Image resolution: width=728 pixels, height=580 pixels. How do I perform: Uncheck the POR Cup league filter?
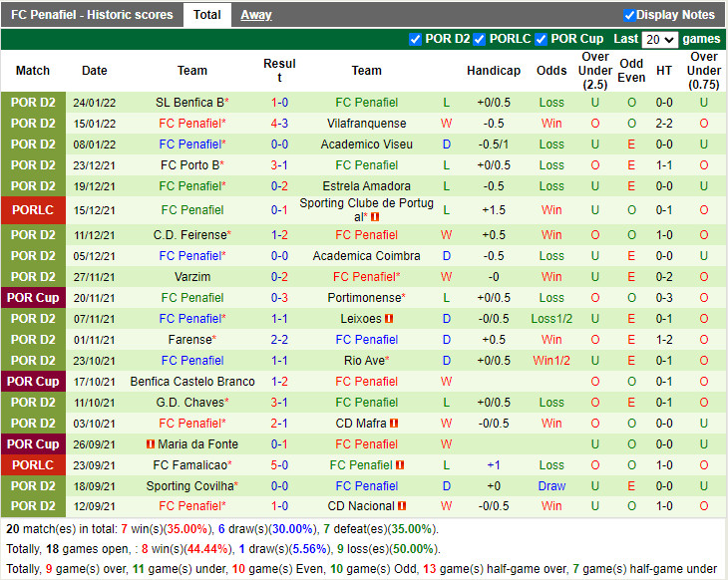(x=541, y=40)
